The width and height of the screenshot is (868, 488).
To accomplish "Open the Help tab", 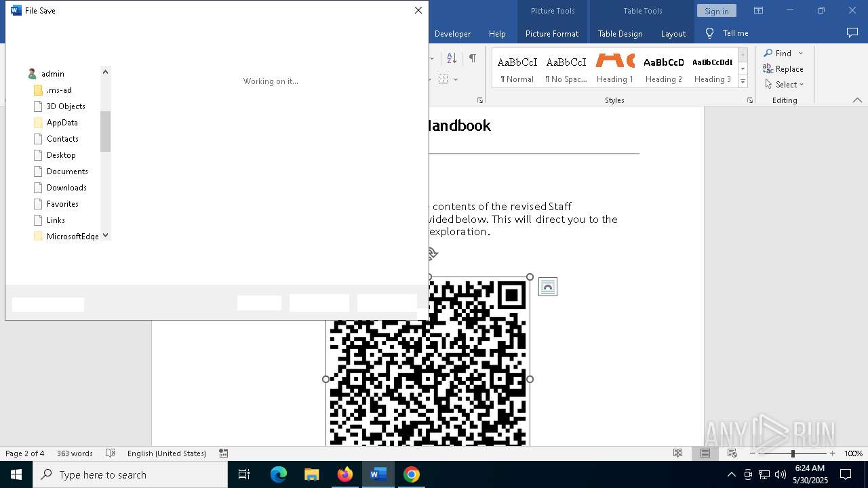I will pos(497,33).
